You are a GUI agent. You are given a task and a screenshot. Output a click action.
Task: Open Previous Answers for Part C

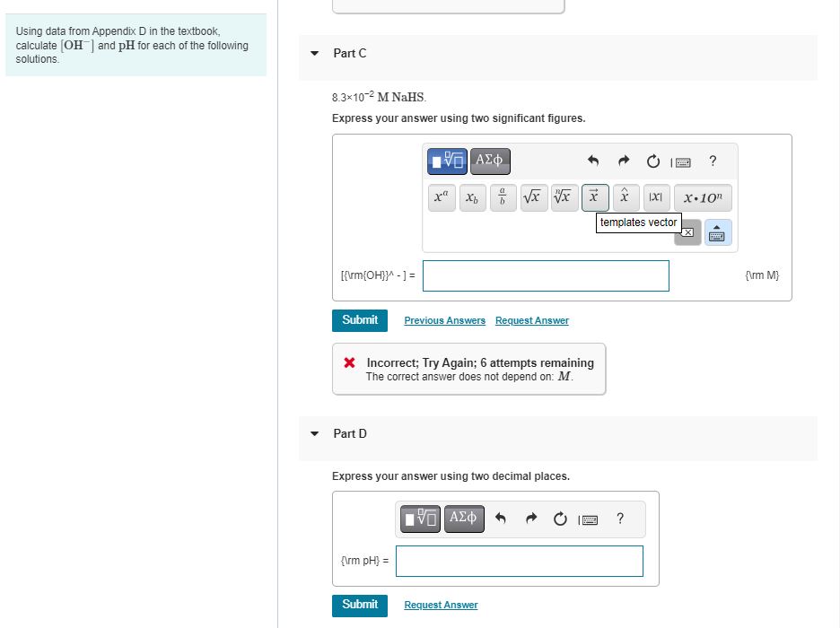(444, 320)
